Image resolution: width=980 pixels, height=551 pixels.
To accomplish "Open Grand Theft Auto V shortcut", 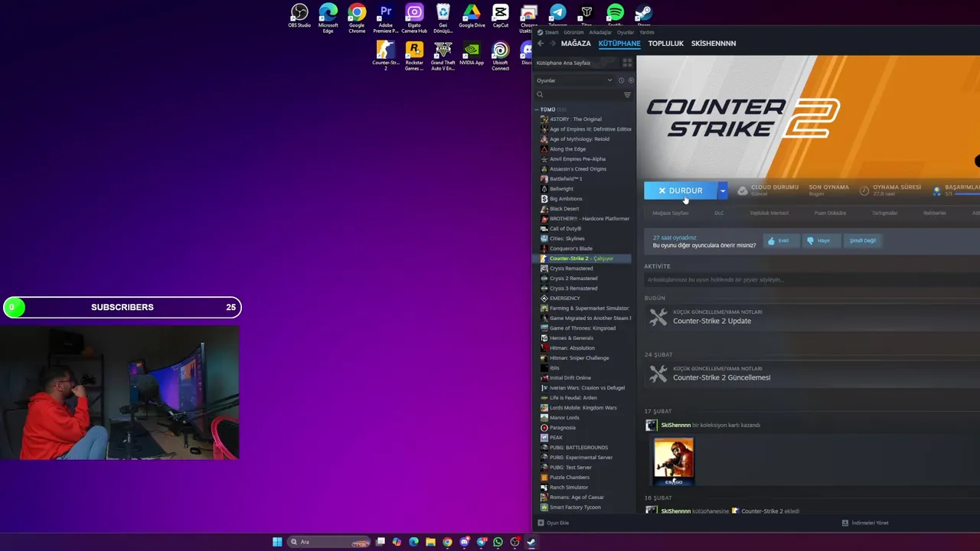I will click(443, 56).
